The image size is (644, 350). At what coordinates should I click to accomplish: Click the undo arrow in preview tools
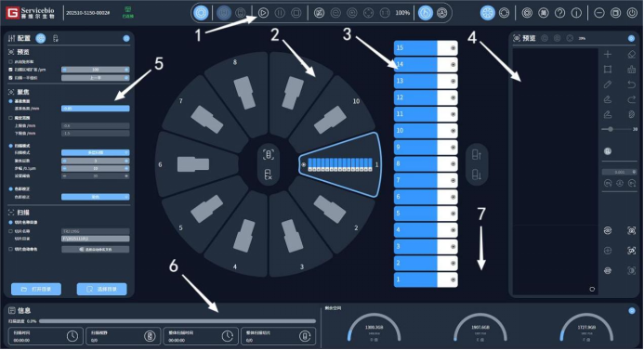click(x=632, y=84)
